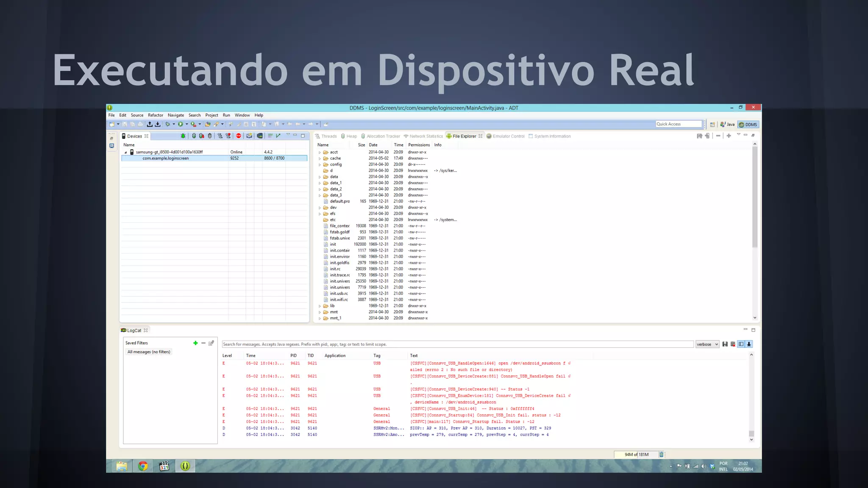Click garbage collector icon in status bar
This screenshot has width=868, height=488.
tap(661, 455)
